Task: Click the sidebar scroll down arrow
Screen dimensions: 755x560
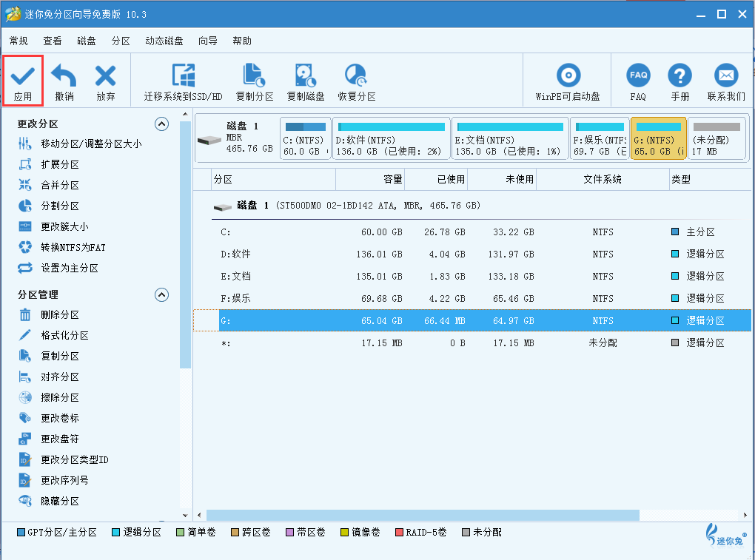Action: pyautogui.click(x=185, y=516)
